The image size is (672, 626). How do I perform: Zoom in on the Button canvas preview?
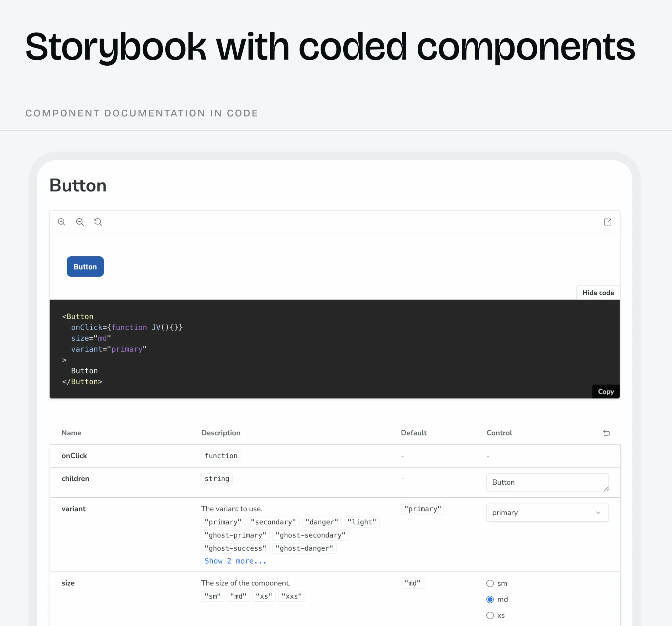61,222
